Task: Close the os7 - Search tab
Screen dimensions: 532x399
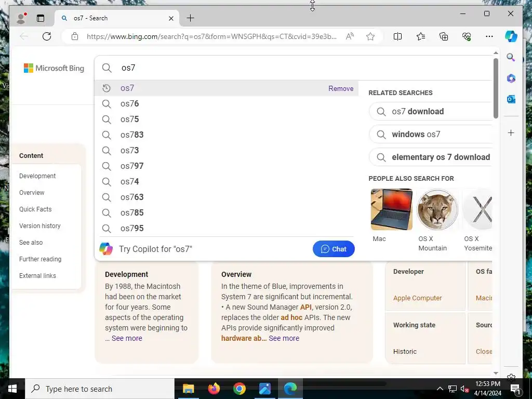Action: click(171, 18)
